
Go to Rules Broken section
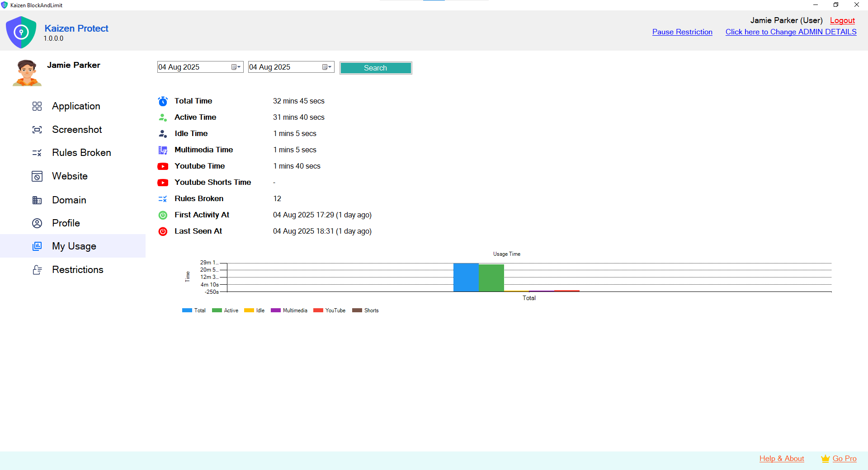(x=81, y=153)
